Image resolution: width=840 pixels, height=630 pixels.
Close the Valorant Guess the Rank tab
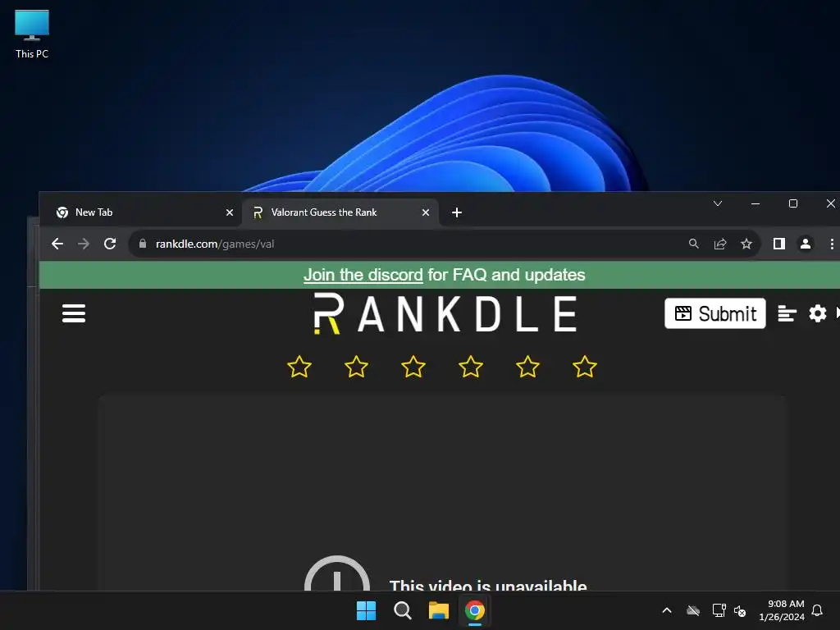(x=426, y=212)
